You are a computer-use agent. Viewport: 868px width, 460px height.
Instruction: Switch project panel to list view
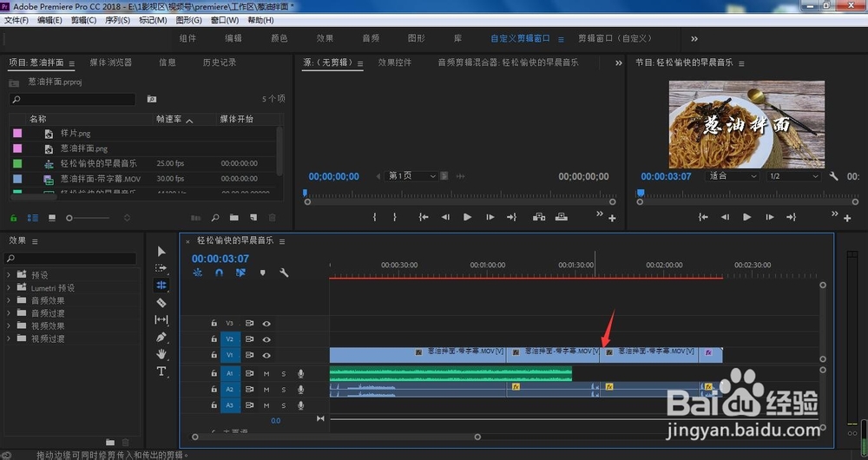[x=33, y=218]
